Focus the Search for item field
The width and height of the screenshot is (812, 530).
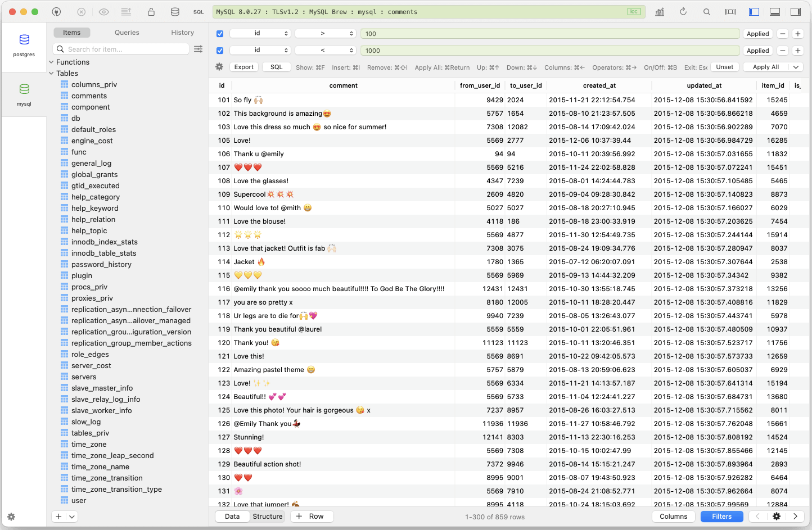coord(121,49)
